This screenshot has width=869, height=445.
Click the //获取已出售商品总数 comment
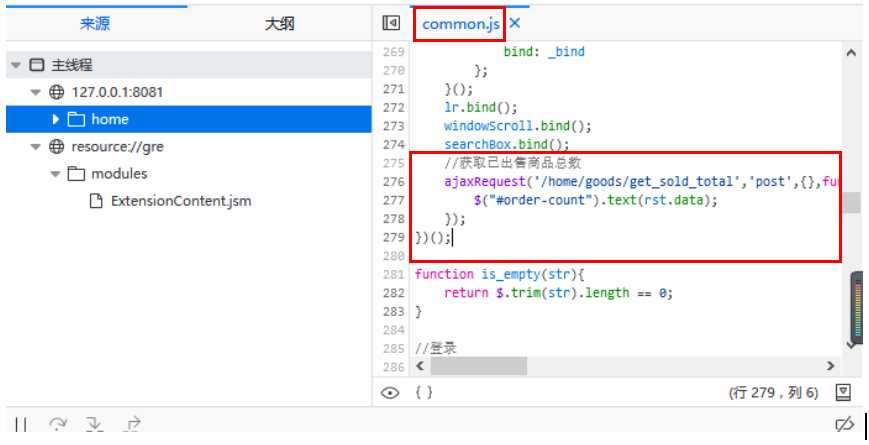(x=512, y=163)
